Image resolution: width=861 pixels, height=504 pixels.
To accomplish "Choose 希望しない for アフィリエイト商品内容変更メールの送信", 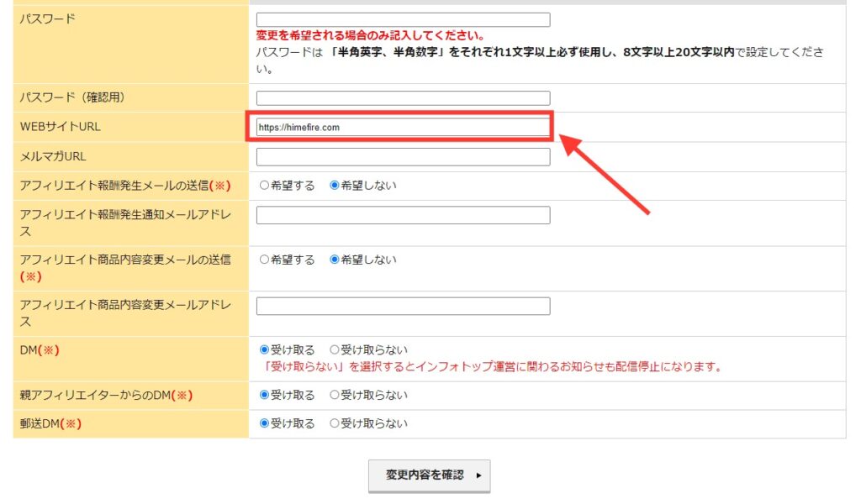I will click(334, 260).
